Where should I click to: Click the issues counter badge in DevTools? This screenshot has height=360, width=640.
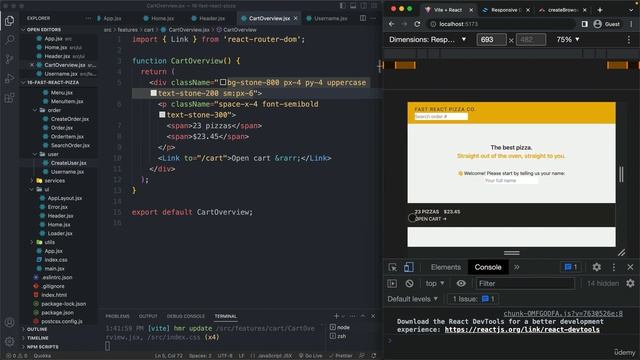pos(571,267)
